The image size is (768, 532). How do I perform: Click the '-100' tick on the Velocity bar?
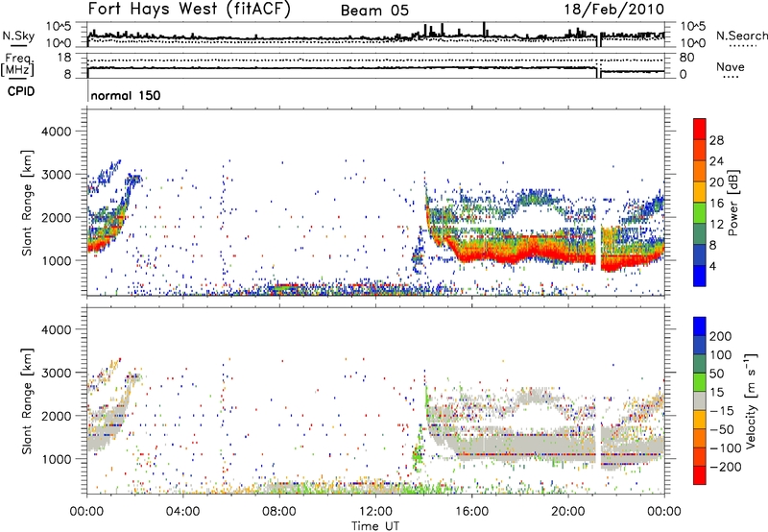pyautogui.click(x=726, y=448)
